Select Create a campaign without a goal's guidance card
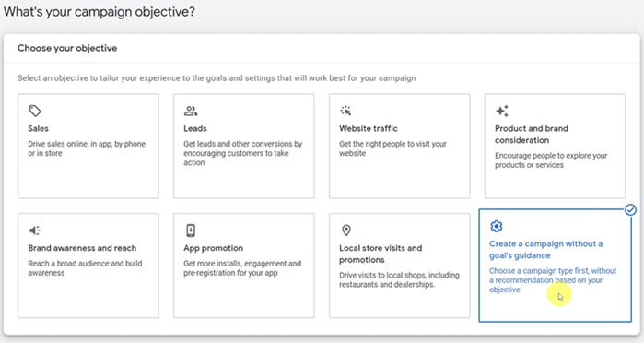Screen dimensions: 644x343 [x=556, y=266]
